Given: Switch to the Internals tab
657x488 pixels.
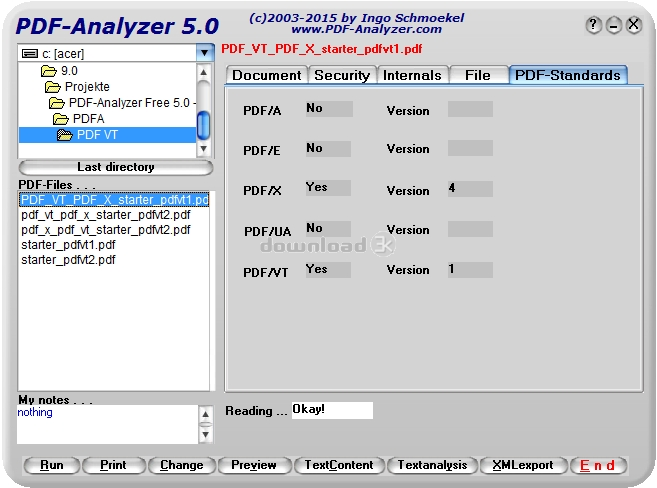Looking at the screenshot, I should (x=412, y=75).
